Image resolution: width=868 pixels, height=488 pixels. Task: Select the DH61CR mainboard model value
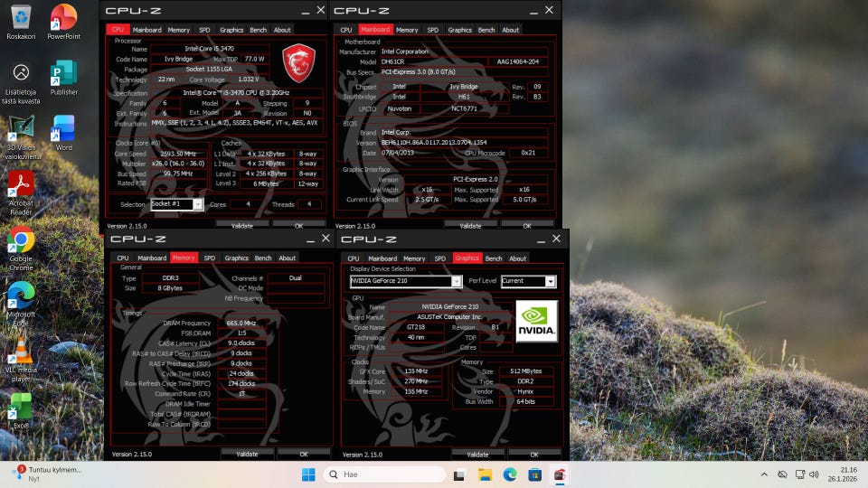pyautogui.click(x=434, y=62)
